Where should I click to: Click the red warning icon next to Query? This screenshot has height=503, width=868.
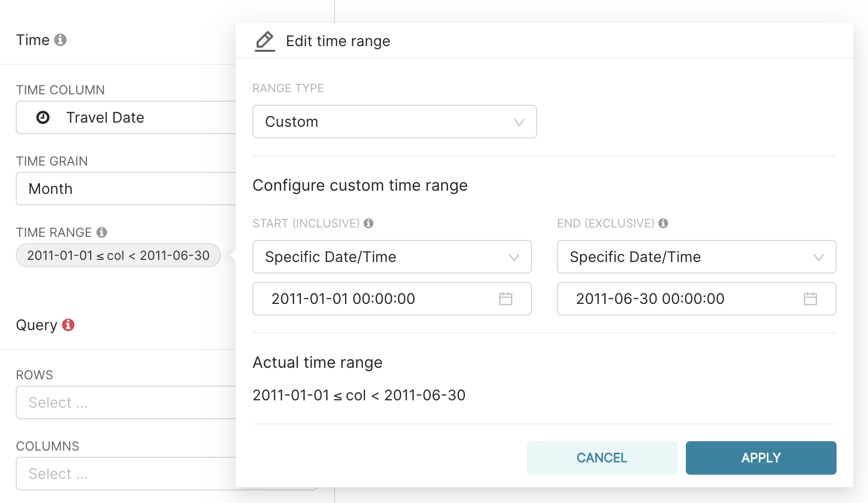(x=68, y=325)
